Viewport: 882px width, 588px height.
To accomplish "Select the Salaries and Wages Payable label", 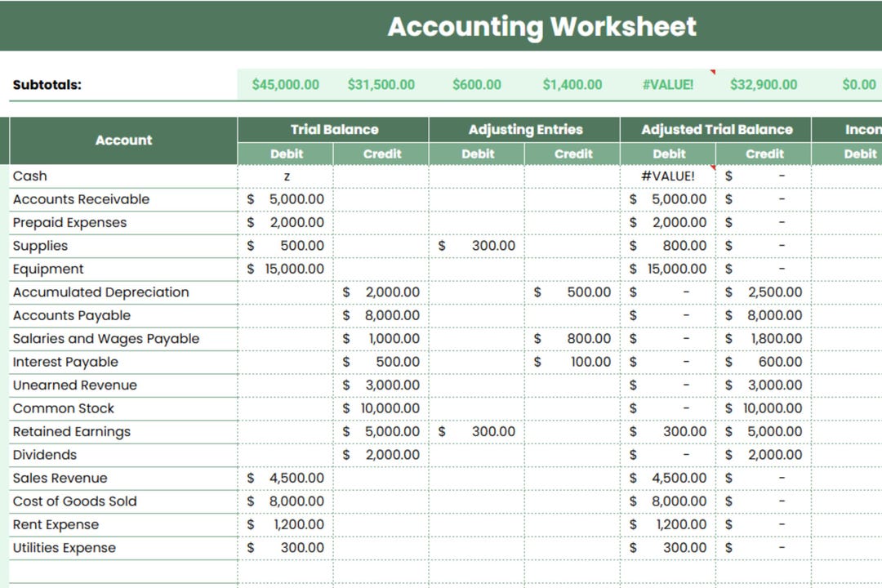I will [x=105, y=339].
